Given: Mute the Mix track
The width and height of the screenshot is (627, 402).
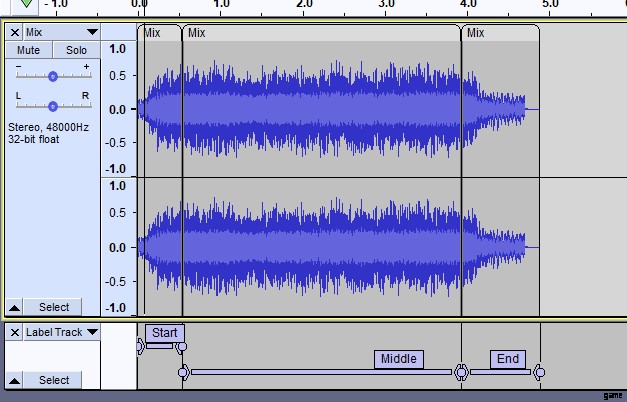Looking at the screenshot, I should coord(29,50).
